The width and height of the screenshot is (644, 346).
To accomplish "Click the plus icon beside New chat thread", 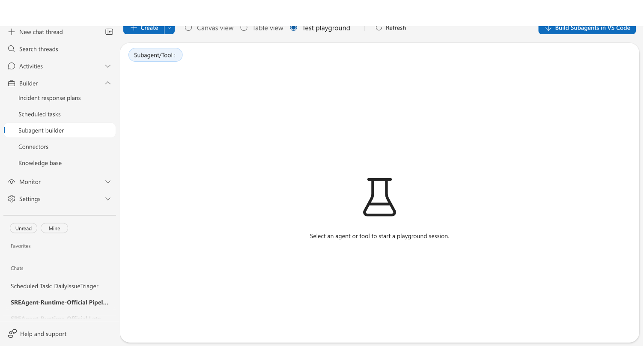I will [12, 32].
